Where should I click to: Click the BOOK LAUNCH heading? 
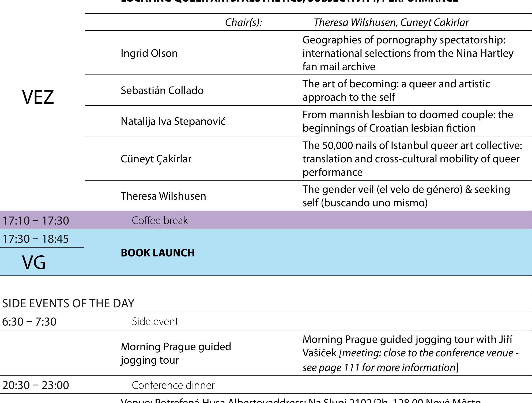(158, 253)
